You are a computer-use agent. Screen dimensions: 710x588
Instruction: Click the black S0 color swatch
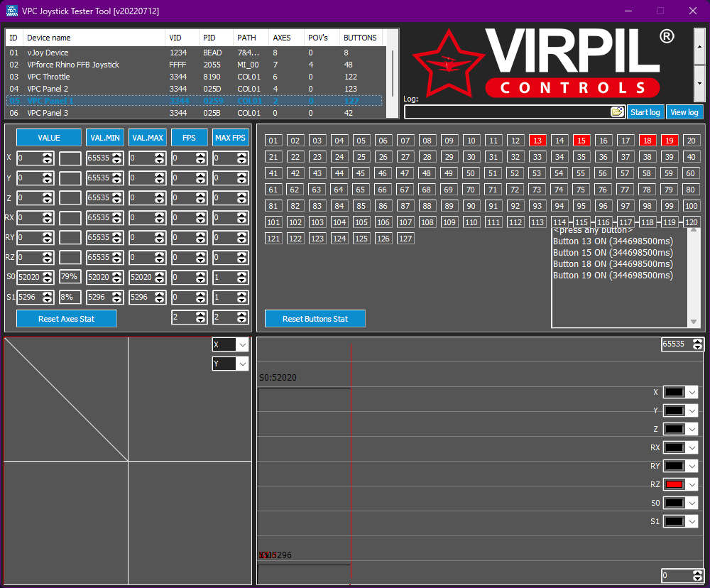(x=674, y=503)
